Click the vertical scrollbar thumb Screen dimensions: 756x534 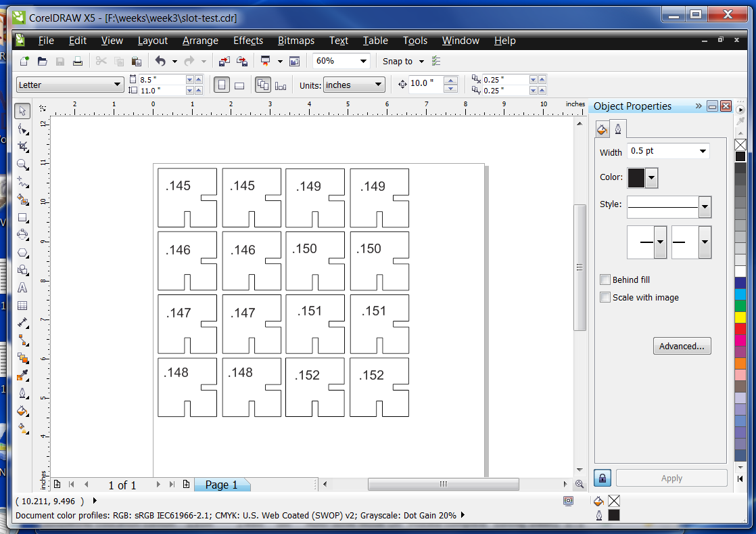[x=580, y=268]
